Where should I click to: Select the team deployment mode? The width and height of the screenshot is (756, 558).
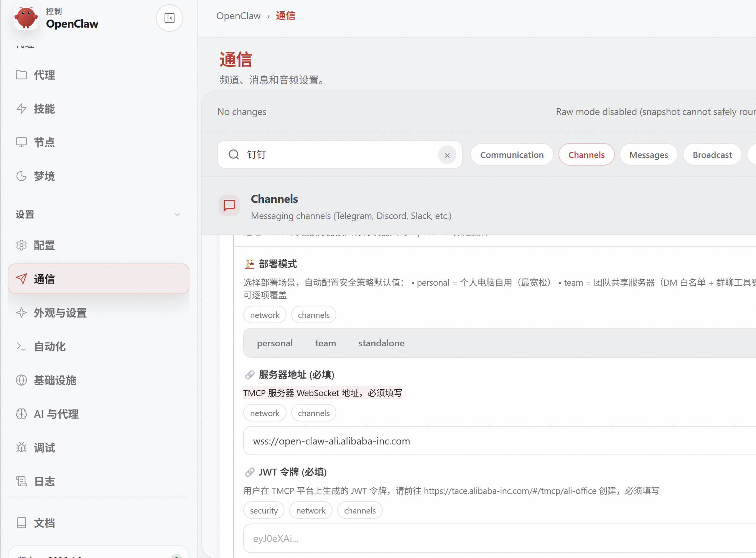(x=326, y=343)
